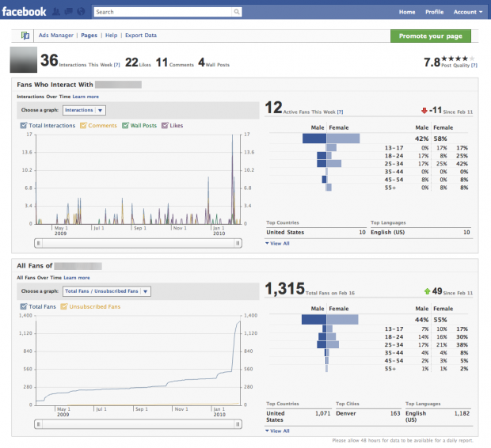The image size is (491, 448).
Task: Click the 12 active fans count
Action: pos(273,108)
